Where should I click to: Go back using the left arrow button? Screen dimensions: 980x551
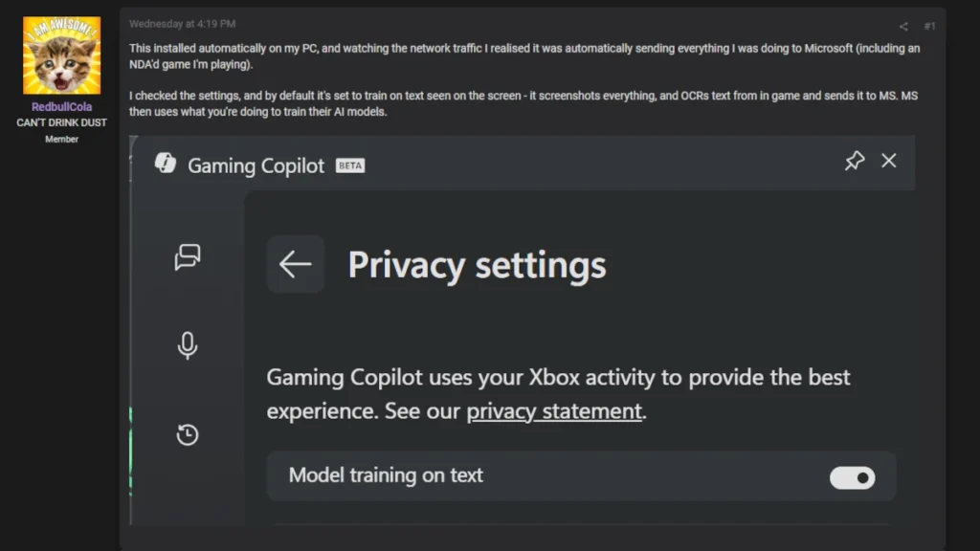pos(295,264)
